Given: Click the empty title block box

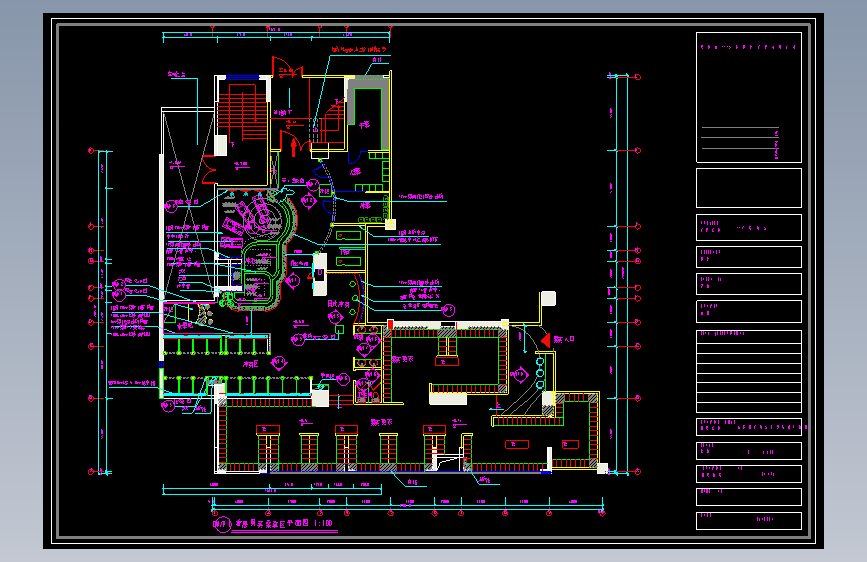Looking at the screenshot, I should (x=749, y=188).
